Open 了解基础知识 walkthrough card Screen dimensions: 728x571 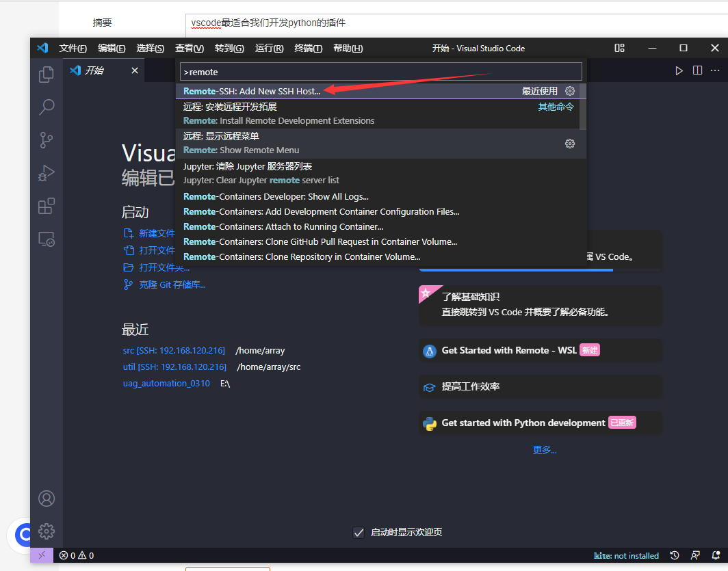coord(541,305)
